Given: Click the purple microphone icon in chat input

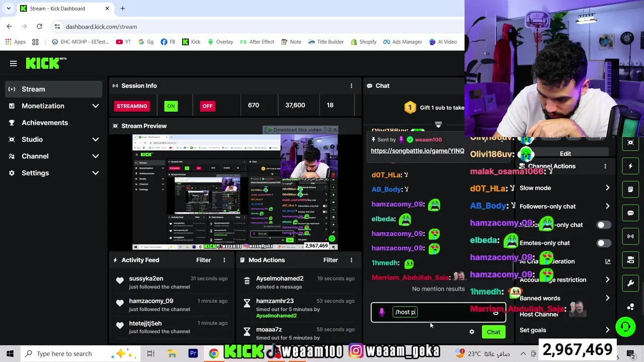Looking at the screenshot, I should tap(381, 312).
